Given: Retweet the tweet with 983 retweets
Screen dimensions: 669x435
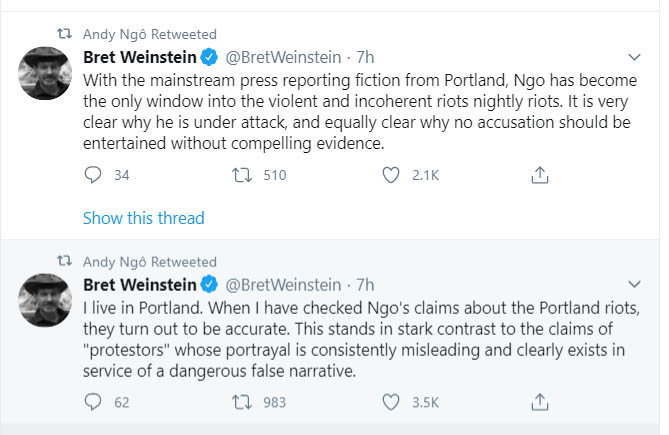Looking at the screenshot, I should 243,402.
